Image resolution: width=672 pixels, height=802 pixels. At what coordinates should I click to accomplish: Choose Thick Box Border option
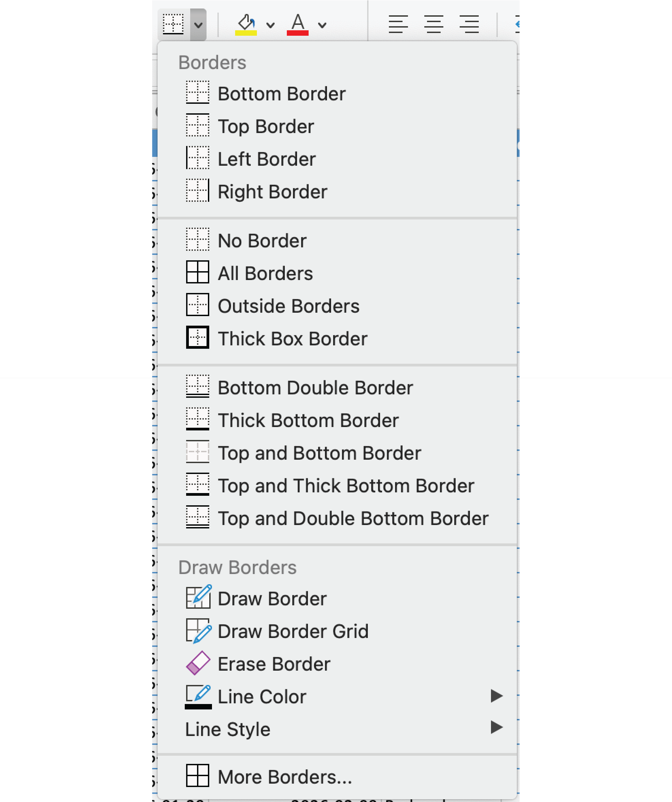click(x=292, y=339)
